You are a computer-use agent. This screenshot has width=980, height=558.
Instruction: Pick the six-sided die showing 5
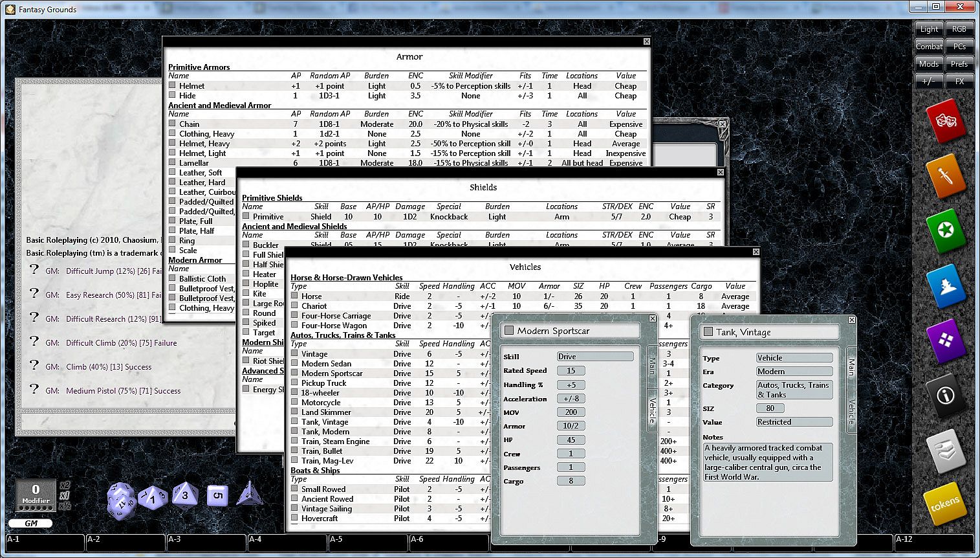[217, 497]
